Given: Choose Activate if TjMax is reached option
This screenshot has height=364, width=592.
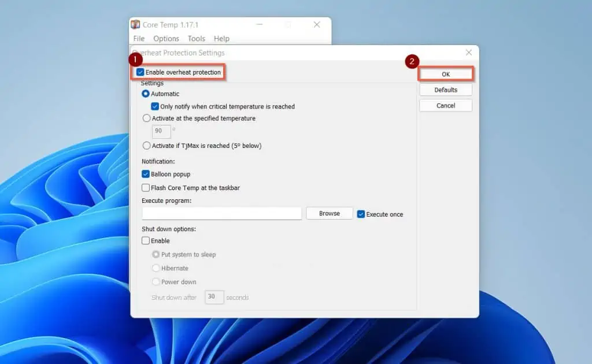Looking at the screenshot, I should [146, 146].
